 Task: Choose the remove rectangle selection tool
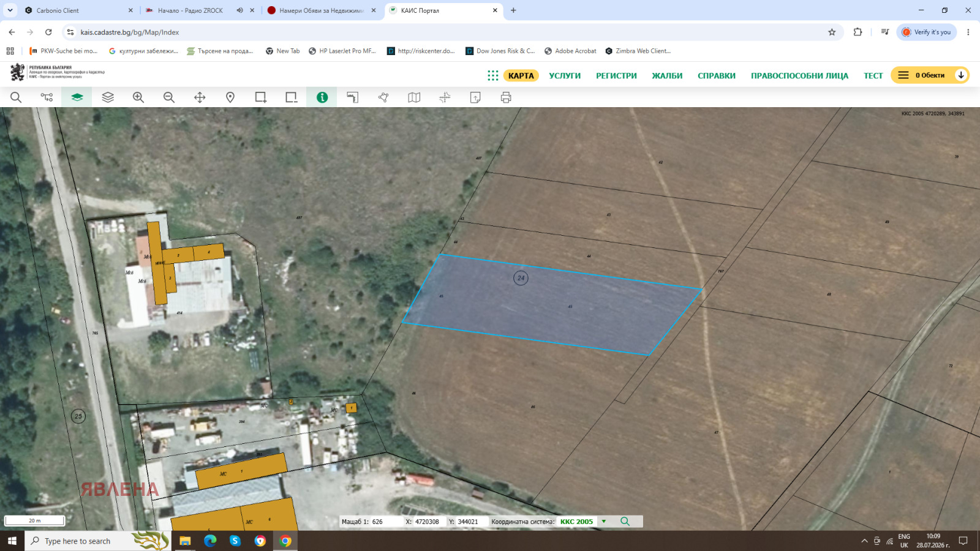(x=292, y=97)
